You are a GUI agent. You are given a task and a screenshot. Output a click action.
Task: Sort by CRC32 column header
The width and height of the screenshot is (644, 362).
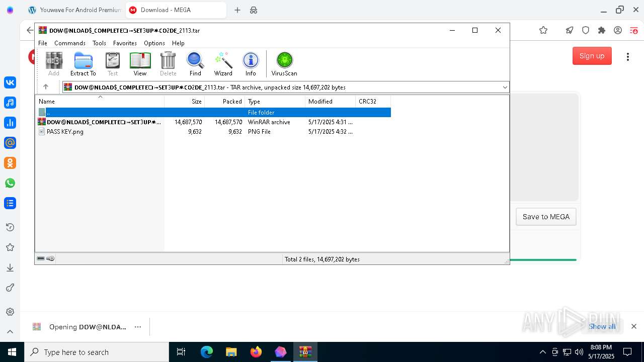[x=373, y=102]
